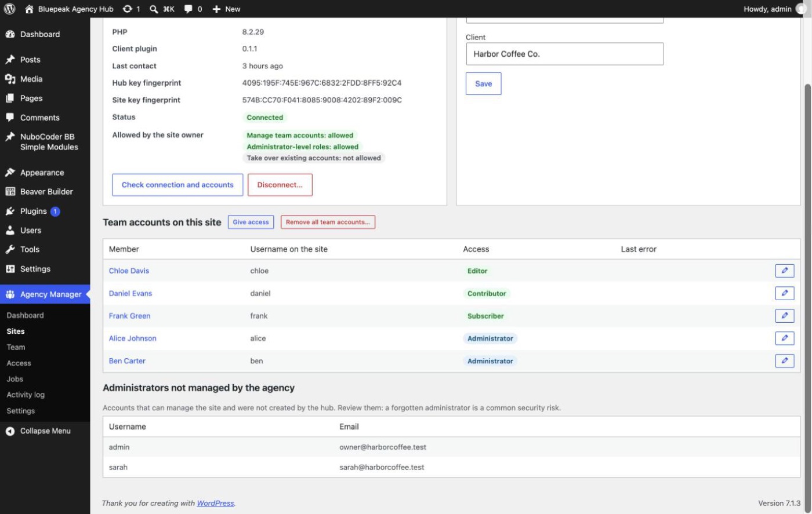
Task: Click the Give access button
Action: click(251, 222)
